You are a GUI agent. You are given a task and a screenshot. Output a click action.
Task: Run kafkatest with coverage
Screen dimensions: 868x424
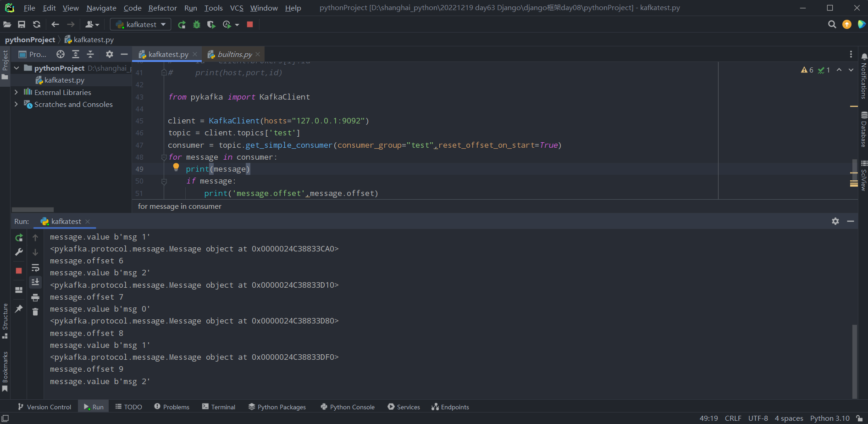211,24
